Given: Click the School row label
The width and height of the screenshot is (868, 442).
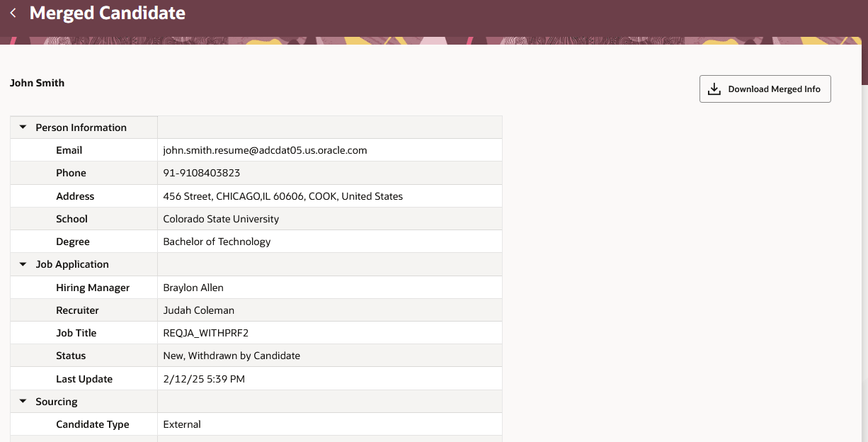Looking at the screenshot, I should (x=72, y=219).
